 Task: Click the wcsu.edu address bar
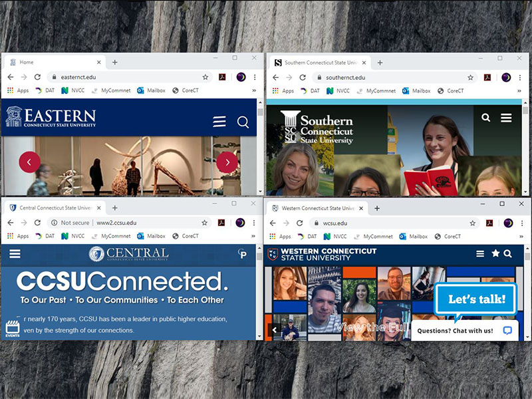(394, 223)
